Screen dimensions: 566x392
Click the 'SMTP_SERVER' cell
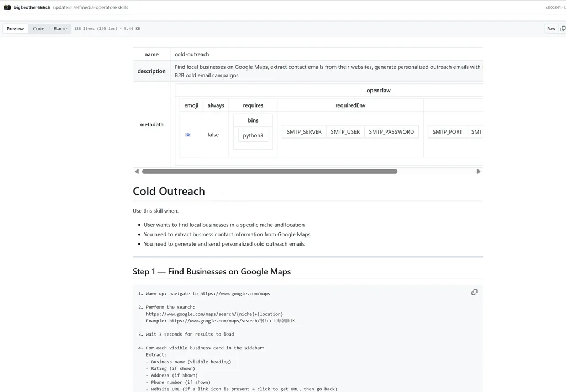pyautogui.click(x=304, y=131)
